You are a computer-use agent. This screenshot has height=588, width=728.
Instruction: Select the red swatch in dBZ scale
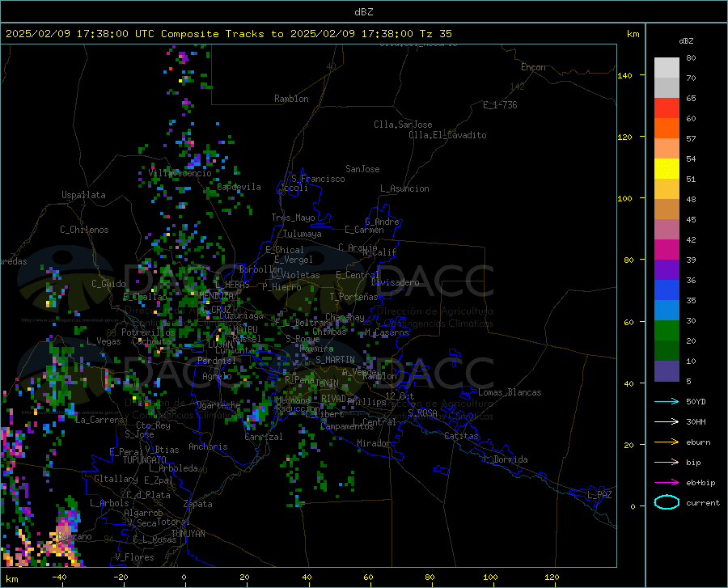pos(667,108)
